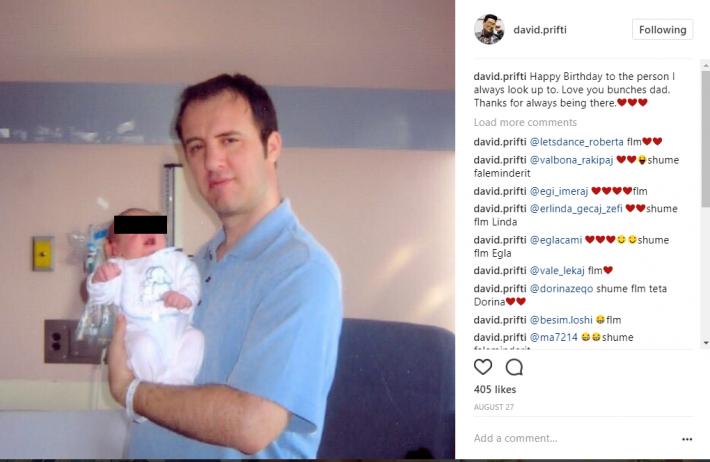The width and height of the screenshot is (710, 462).
Task: Open the AUGUST 27 post date link
Action: tap(494, 407)
